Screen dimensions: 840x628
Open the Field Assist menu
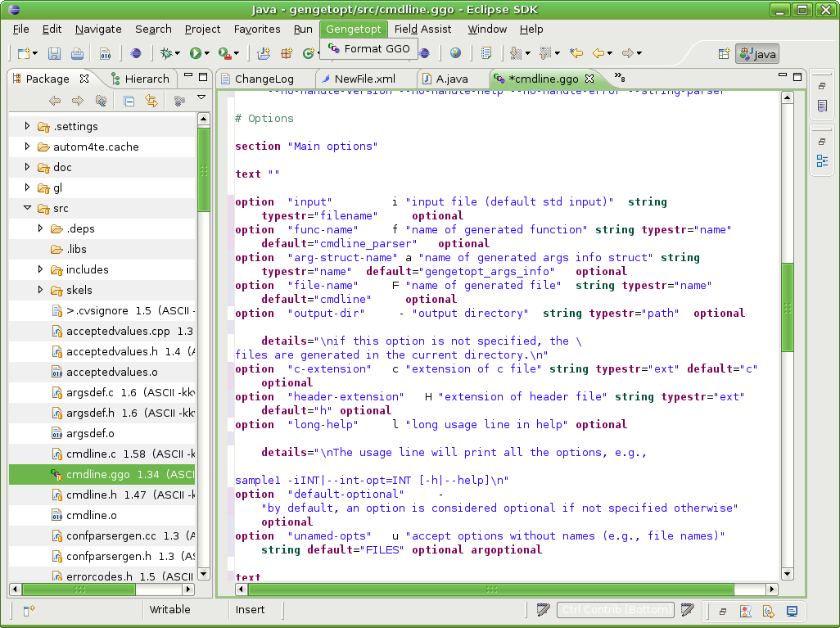pyautogui.click(x=422, y=29)
